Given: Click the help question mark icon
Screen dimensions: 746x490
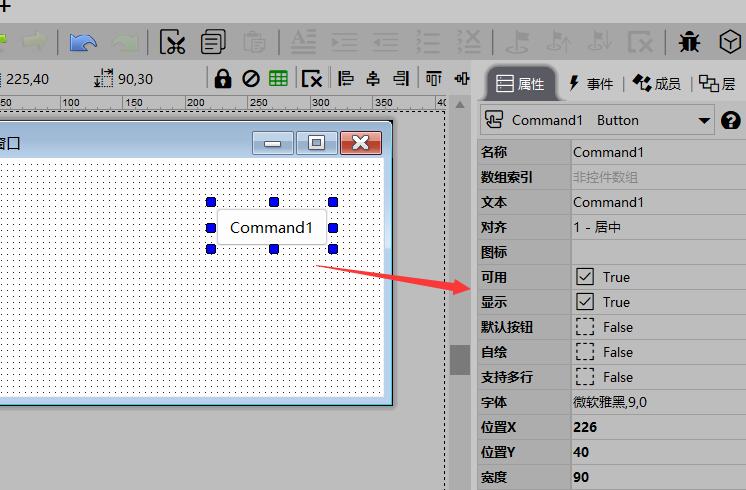Looking at the screenshot, I should [x=731, y=120].
